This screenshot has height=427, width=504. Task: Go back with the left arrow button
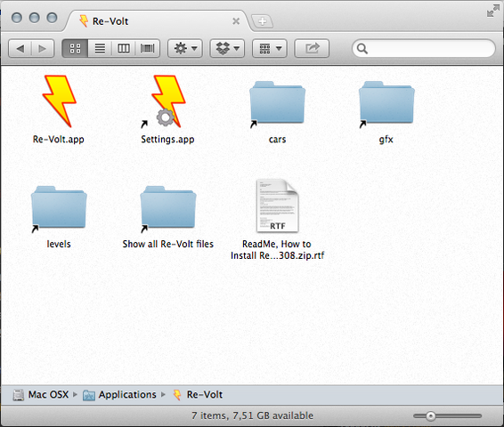pyautogui.click(x=20, y=49)
